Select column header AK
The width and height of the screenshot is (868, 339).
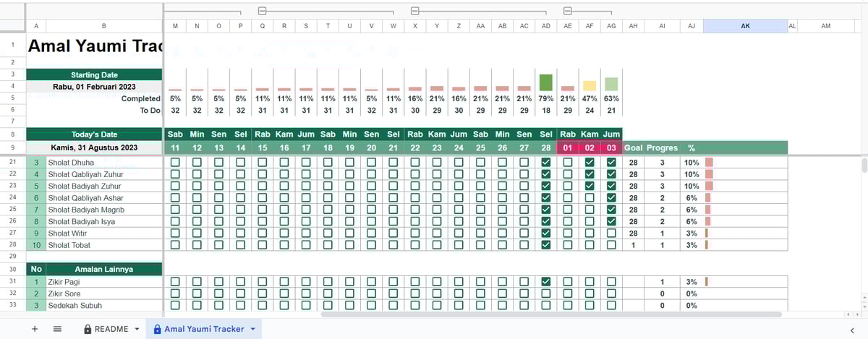(x=745, y=26)
